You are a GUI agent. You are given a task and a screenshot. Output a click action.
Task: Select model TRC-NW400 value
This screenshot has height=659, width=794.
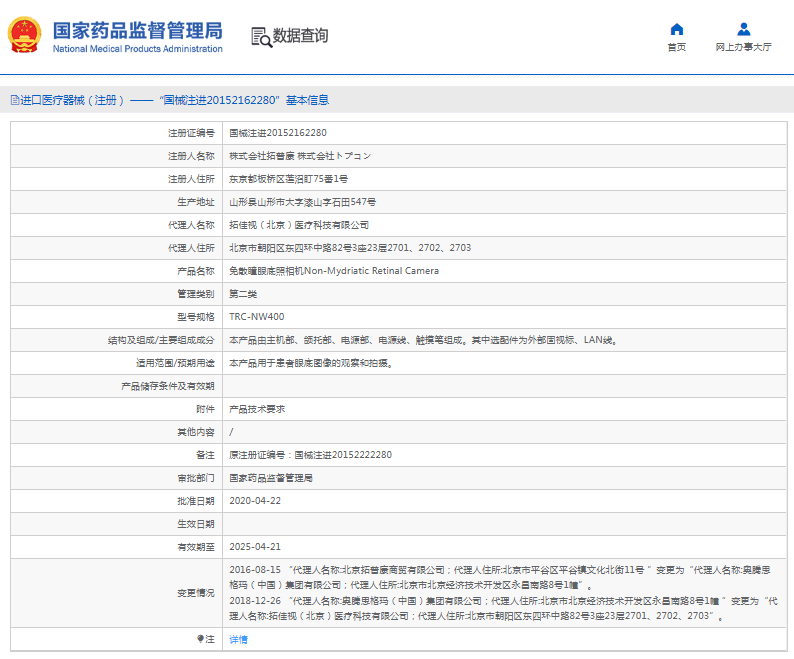tap(257, 317)
